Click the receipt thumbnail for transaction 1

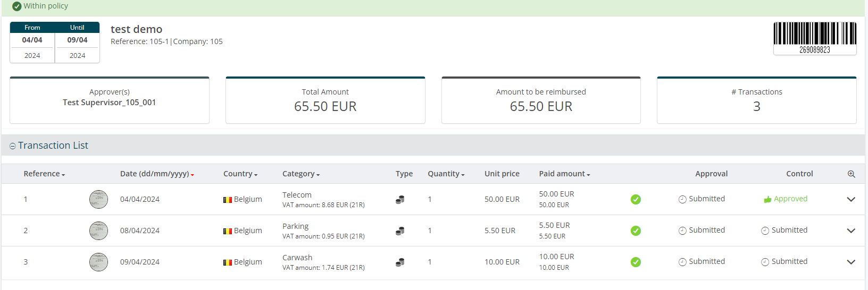click(98, 199)
